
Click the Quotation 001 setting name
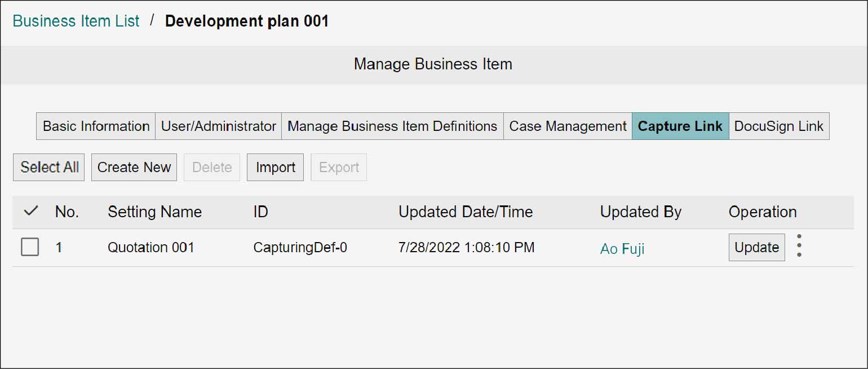(151, 247)
